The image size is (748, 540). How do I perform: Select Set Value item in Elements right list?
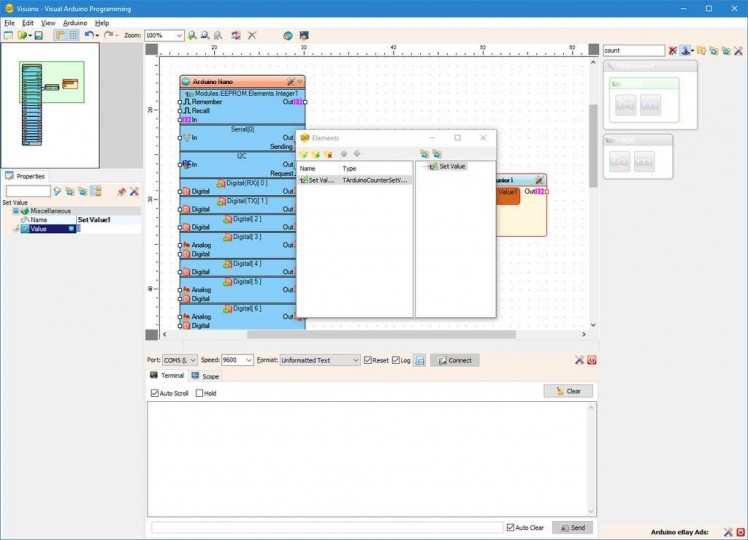pyautogui.click(x=451, y=166)
